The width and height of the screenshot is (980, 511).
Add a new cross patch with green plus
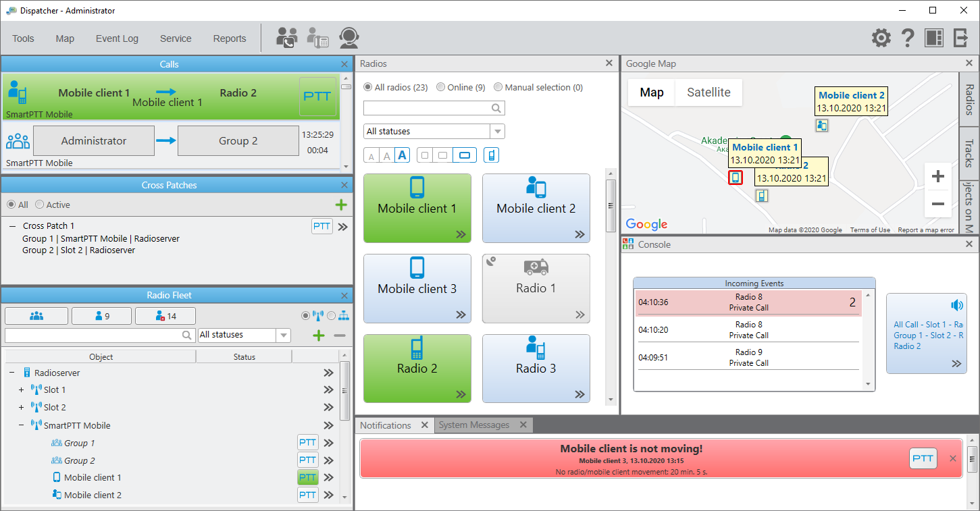[x=341, y=205]
